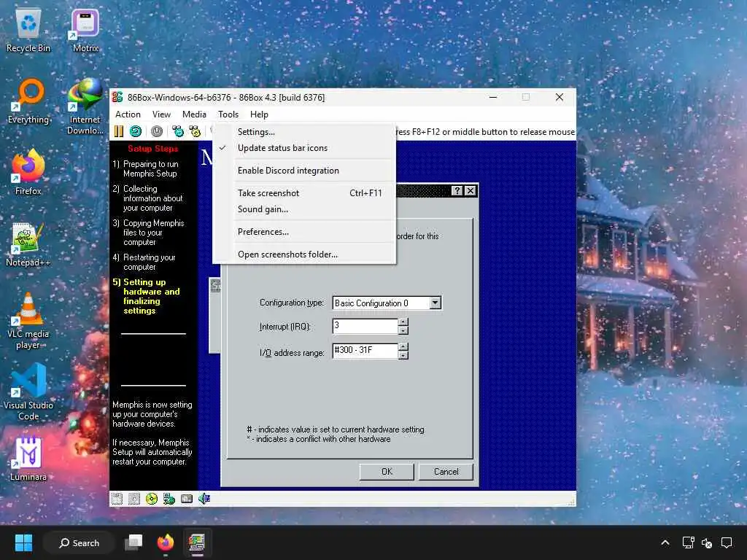
Task: Click the I/O address range field
Action: point(365,351)
